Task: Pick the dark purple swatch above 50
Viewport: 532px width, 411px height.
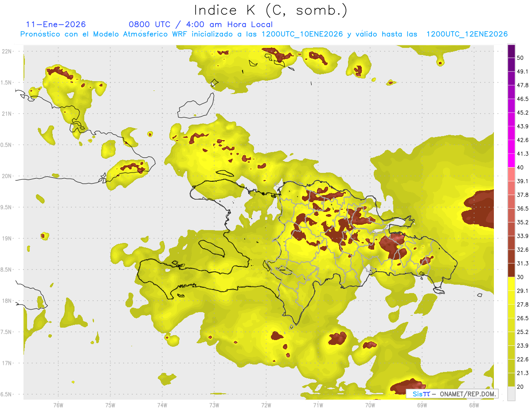Action: (x=512, y=51)
